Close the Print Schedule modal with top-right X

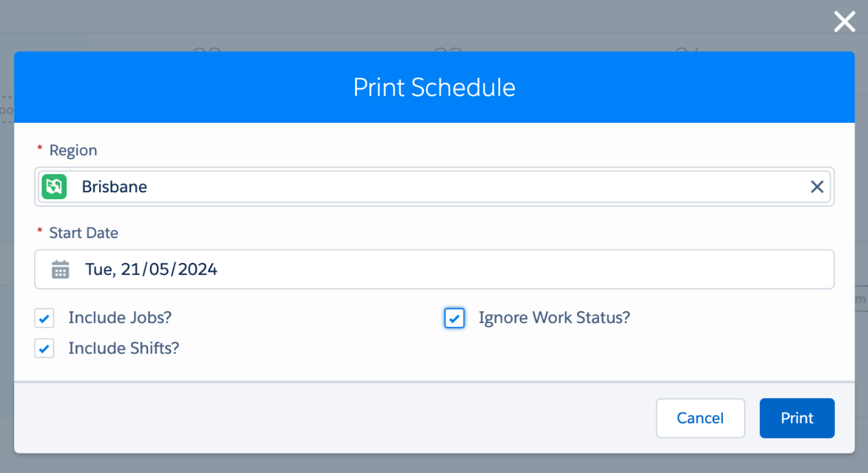coord(844,22)
